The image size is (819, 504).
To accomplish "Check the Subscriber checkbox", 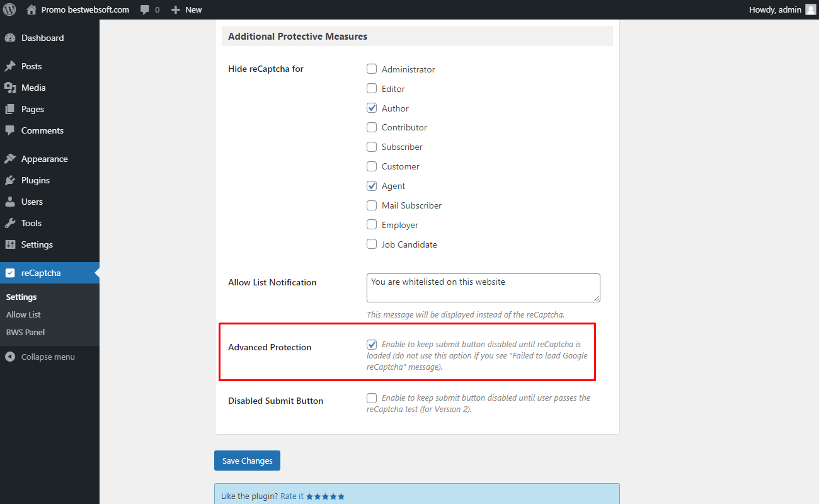I will (x=372, y=147).
